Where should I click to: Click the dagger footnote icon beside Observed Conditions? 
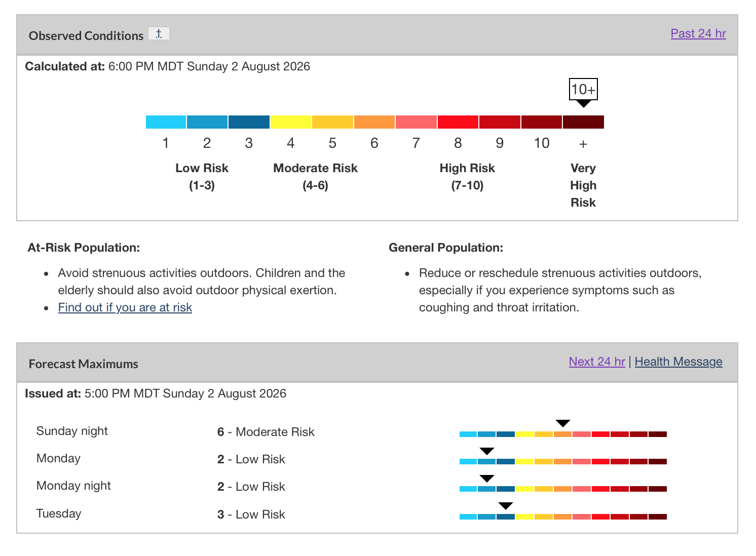159,34
